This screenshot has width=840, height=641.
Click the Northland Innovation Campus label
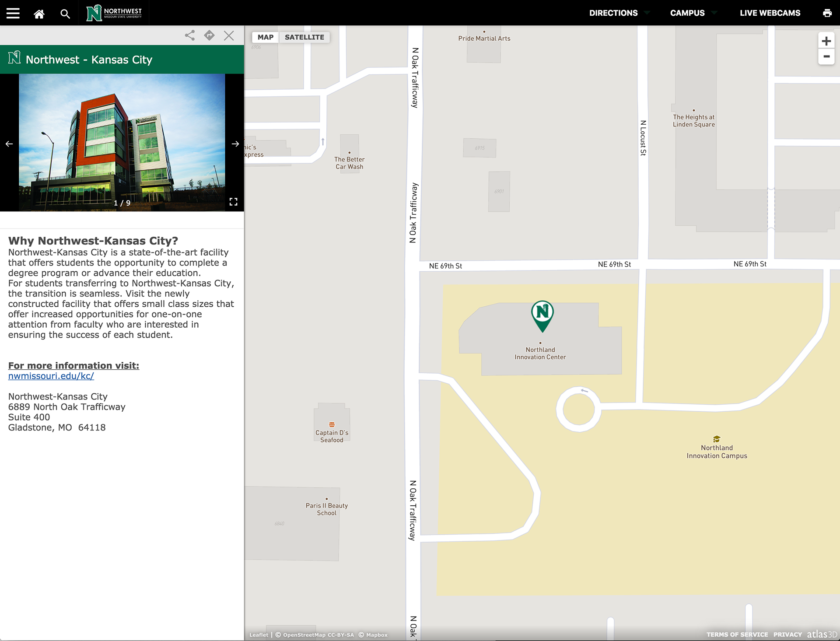[717, 452]
